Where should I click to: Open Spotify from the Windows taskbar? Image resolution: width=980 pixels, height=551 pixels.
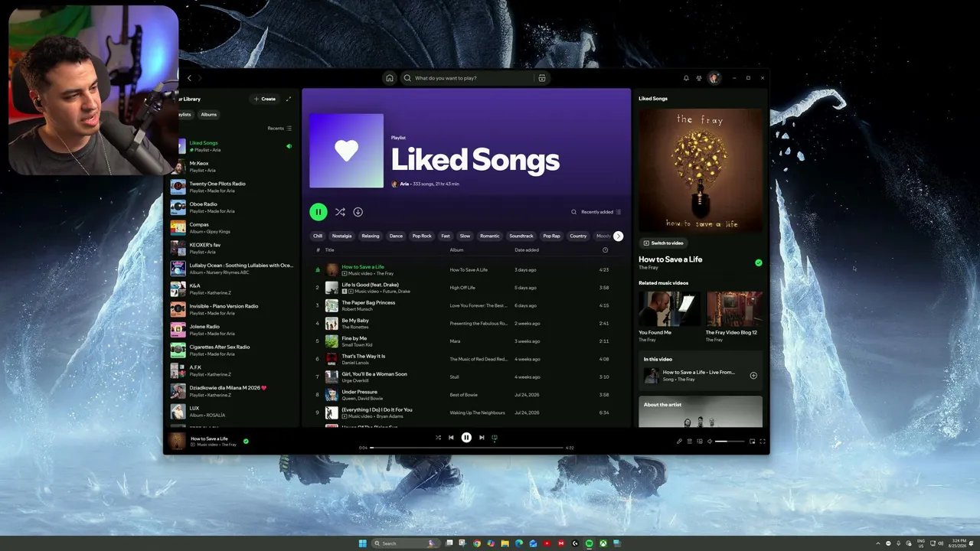[589, 543]
